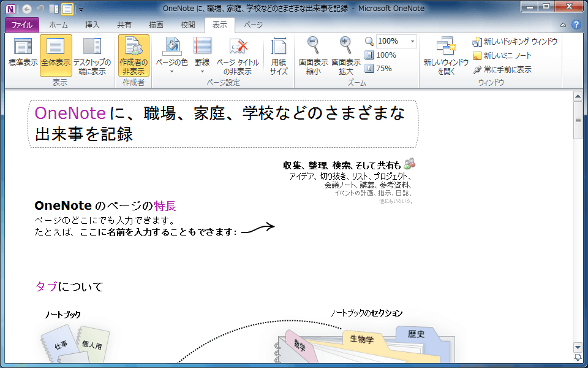Set zoom to 100% button
The width and height of the screenshot is (588, 368).
point(380,55)
